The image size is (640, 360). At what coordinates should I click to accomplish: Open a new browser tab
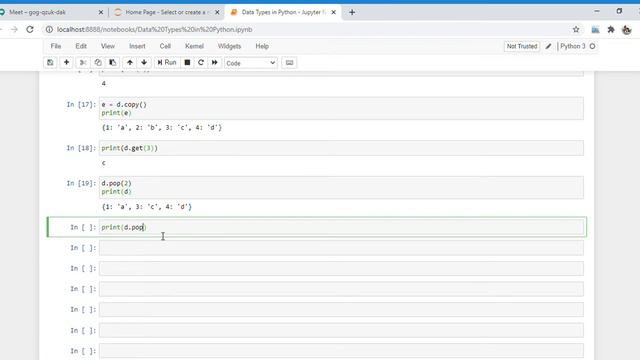coord(352,12)
